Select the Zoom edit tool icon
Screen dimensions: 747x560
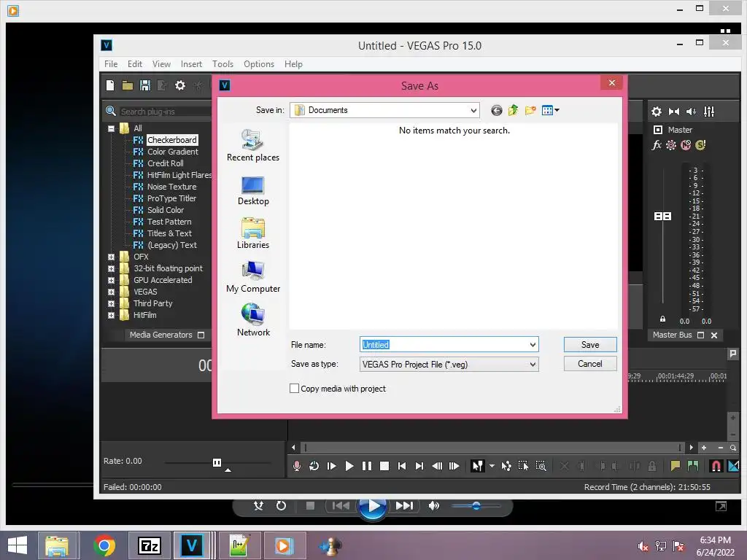tap(541, 466)
